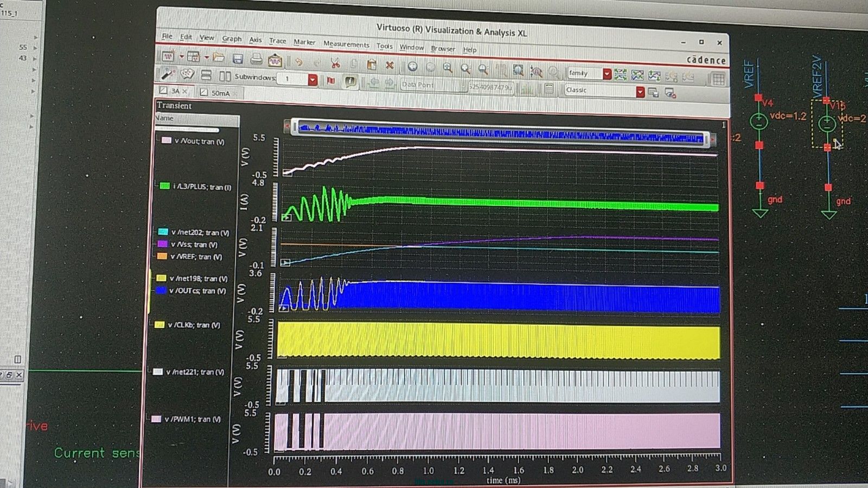Select the v /VREF legend entry
Viewport: 868px width, 488px height.
click(x=190, y=256)
